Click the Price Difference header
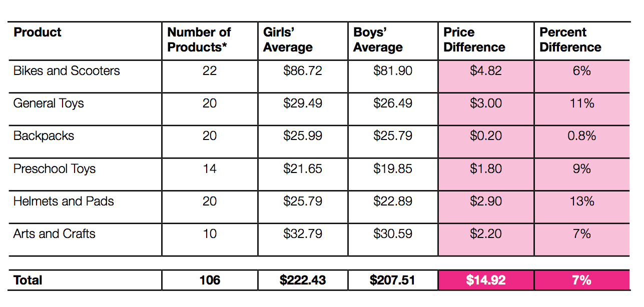644x307 pixels. (x=474, y=40)
